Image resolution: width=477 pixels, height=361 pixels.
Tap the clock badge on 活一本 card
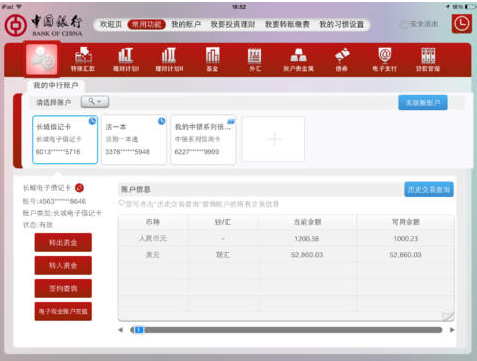(x=161, y=121)
